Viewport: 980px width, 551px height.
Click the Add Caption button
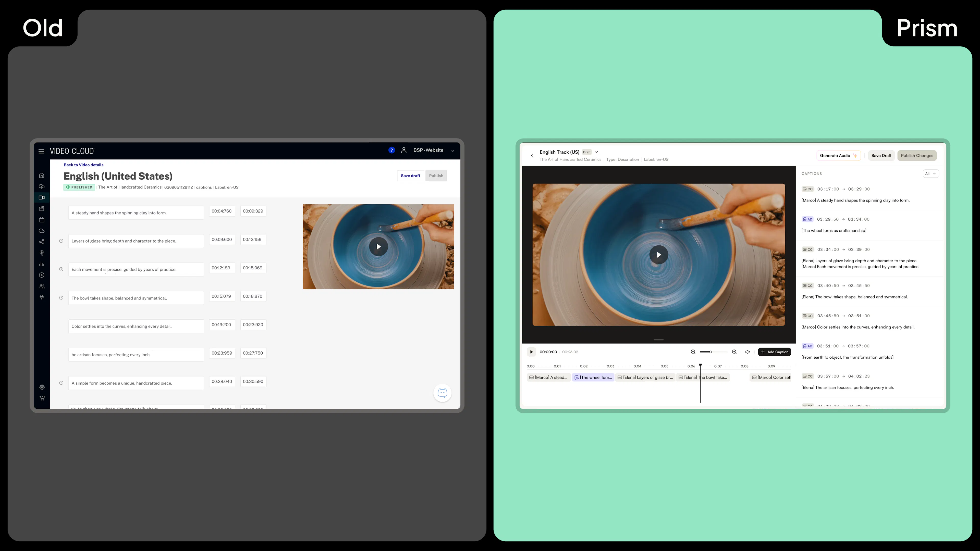tap(774, 352)
